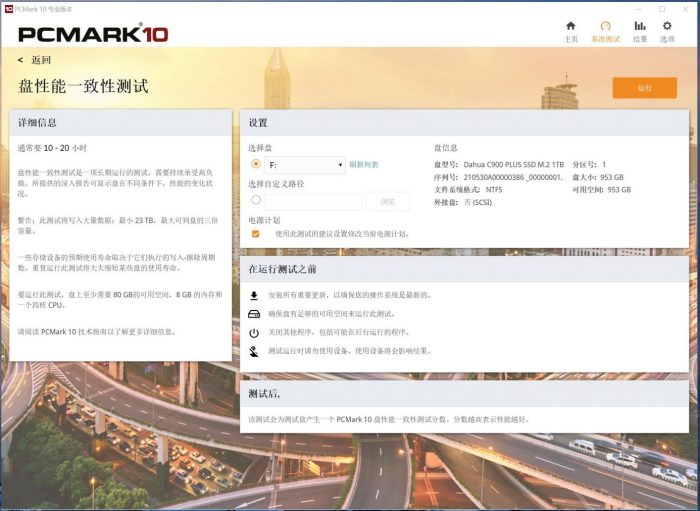Open Results (结果) bar chart icon
This screenshot has width=700, height=511.
point(639,26)
